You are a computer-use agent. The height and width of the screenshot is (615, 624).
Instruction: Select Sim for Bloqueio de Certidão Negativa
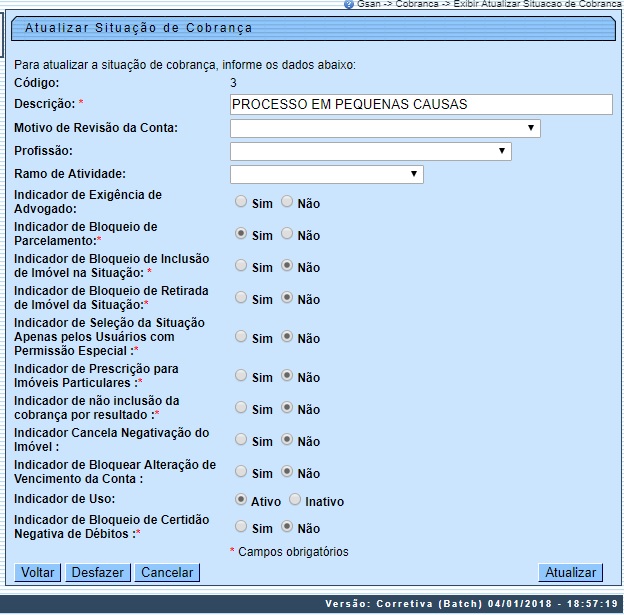pos(241,526)
